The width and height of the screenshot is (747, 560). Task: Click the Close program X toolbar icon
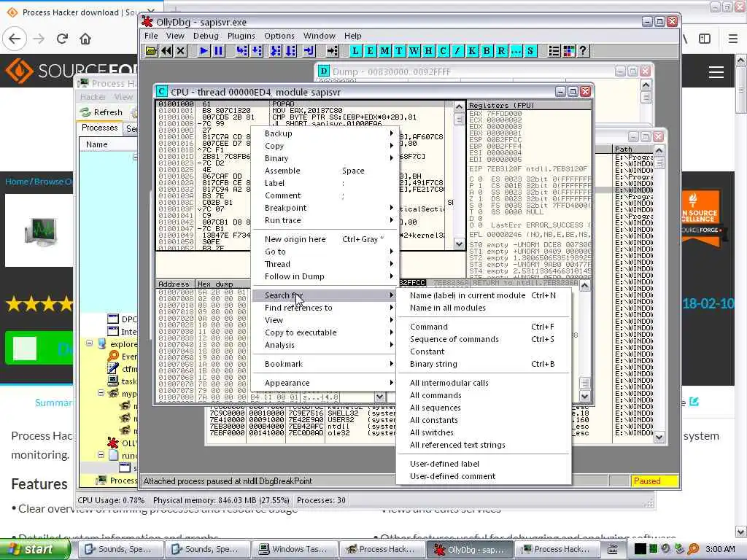coord(181,51)
